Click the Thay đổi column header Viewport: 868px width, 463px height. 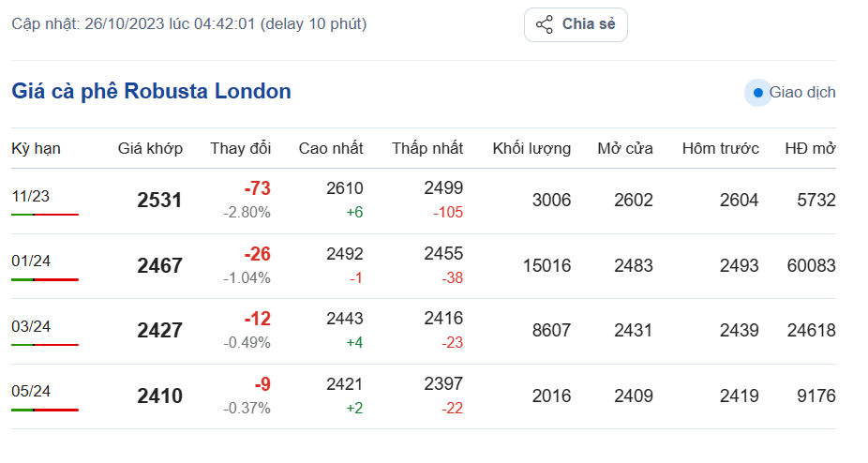(240, 148)
